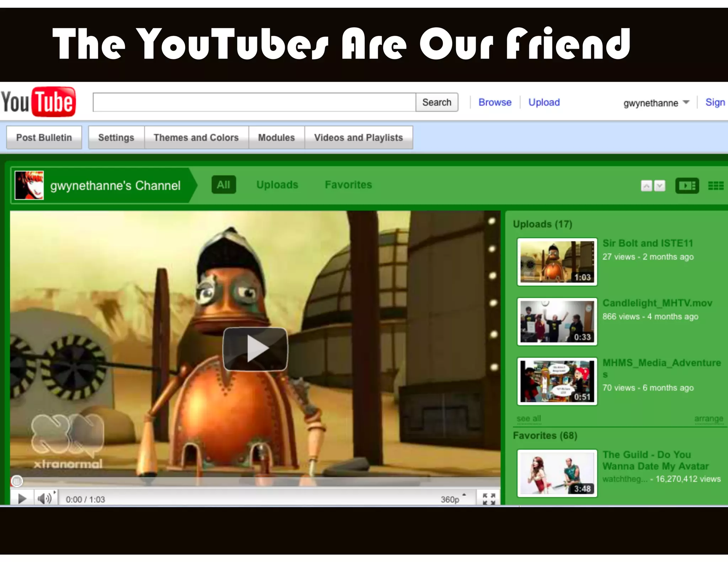Click the xtranormal watermark logo in video
728x562 pixels.
68,441
